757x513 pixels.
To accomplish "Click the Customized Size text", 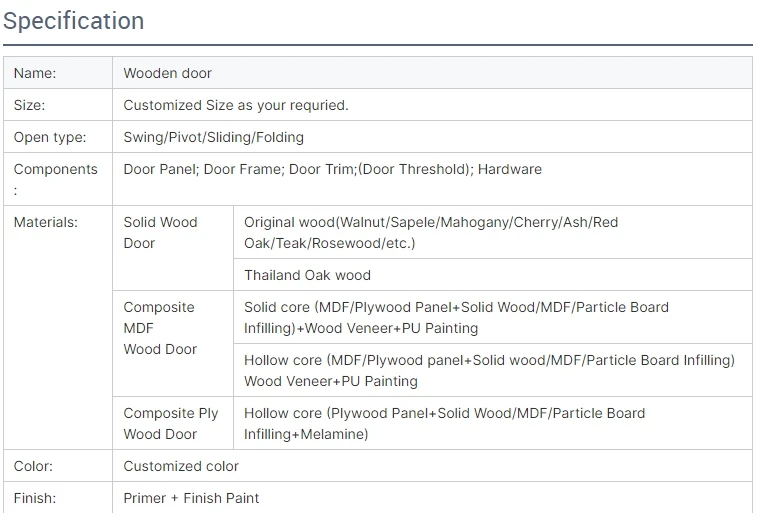I will tap(236, 105).
